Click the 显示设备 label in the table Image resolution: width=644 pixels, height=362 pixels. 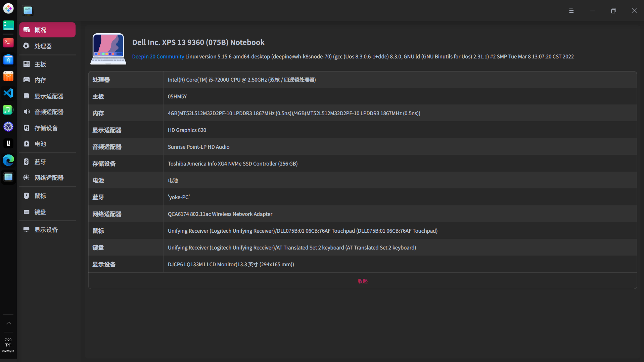coord(104,264)
